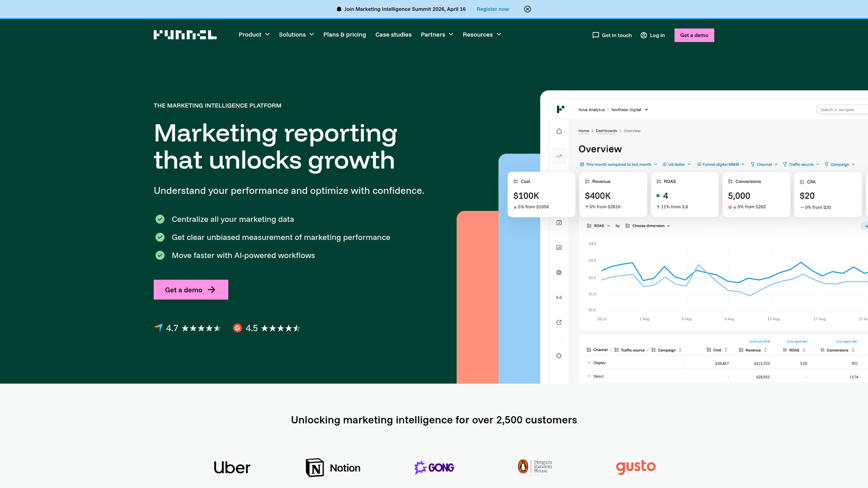
Task: Open the Register now link in the banner
Action: [x=492, y=9]
